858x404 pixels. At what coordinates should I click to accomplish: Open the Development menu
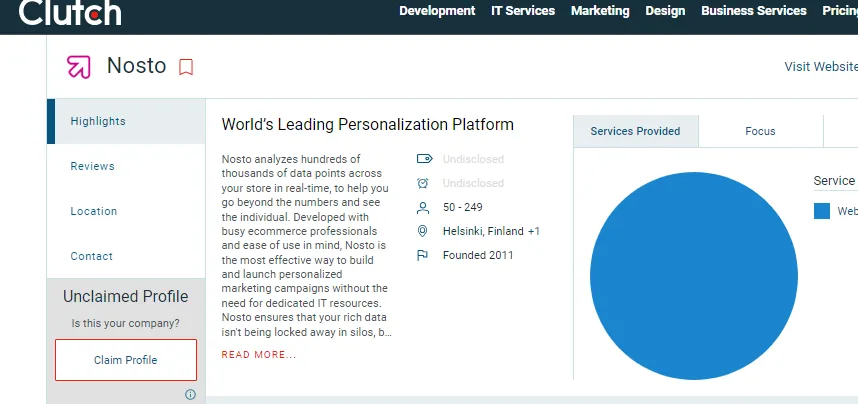[x=437, y=11]
